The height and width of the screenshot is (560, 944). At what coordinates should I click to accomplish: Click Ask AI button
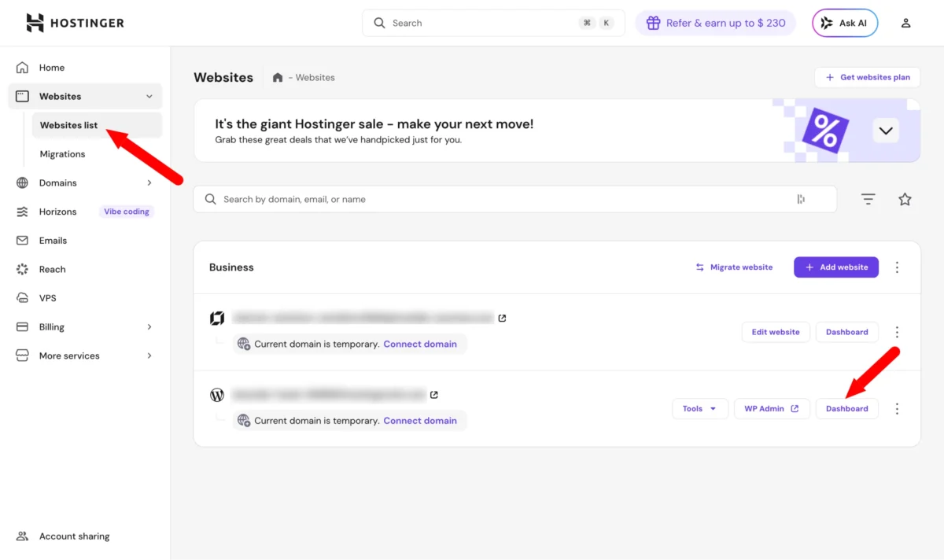click(845, 23)
